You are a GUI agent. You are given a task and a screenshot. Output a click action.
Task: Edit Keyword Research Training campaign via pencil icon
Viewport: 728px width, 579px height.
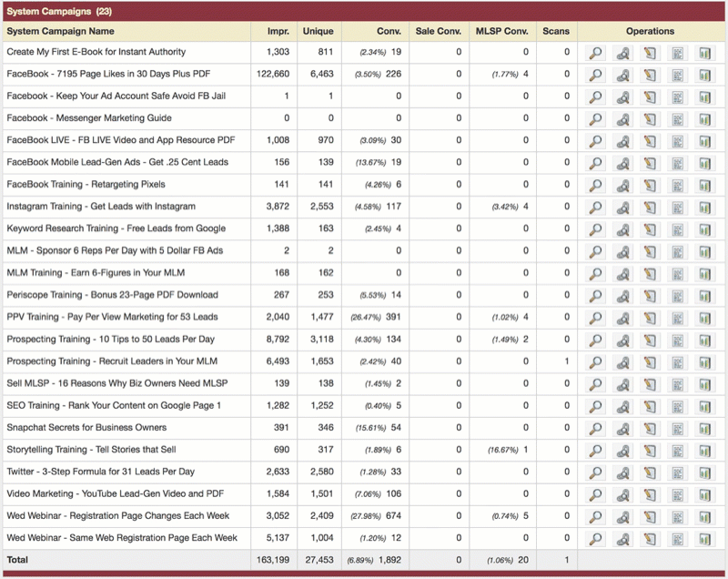pos(650,229)
